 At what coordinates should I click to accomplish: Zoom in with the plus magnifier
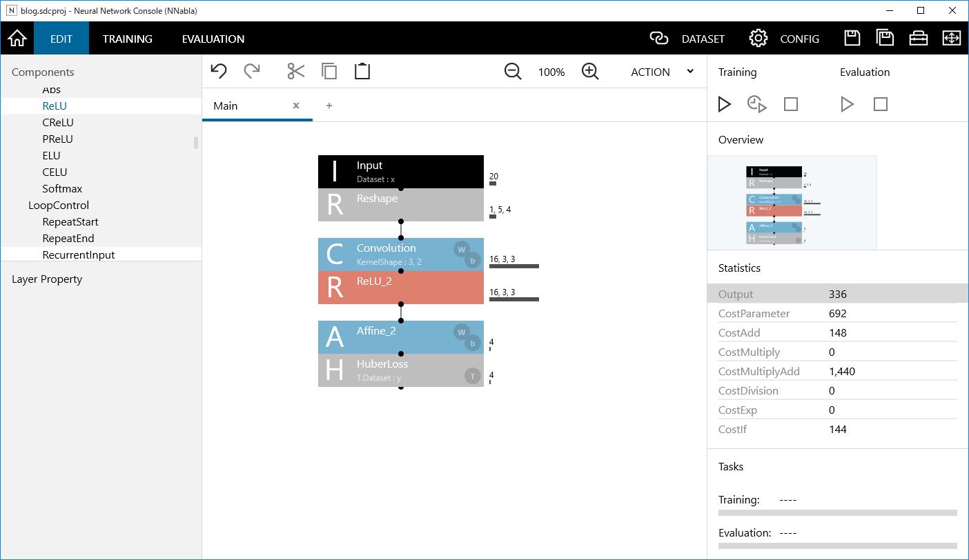(x=590, y=72)
